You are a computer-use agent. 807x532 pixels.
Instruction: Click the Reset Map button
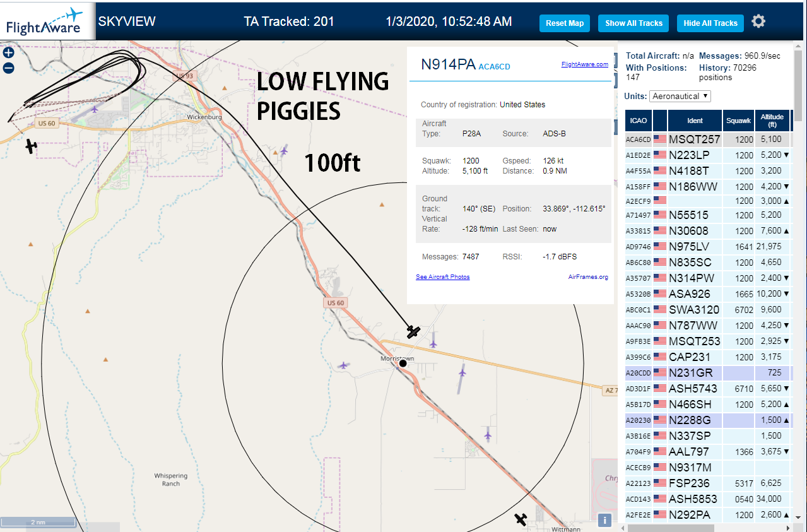tap(565, 23)
